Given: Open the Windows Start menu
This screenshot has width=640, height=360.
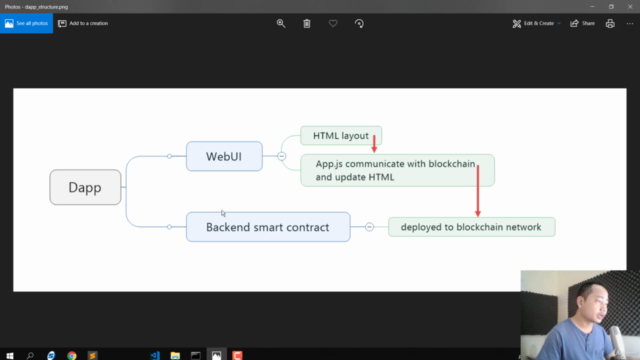Looking at the screenshot, I should (x=10, y=356).
